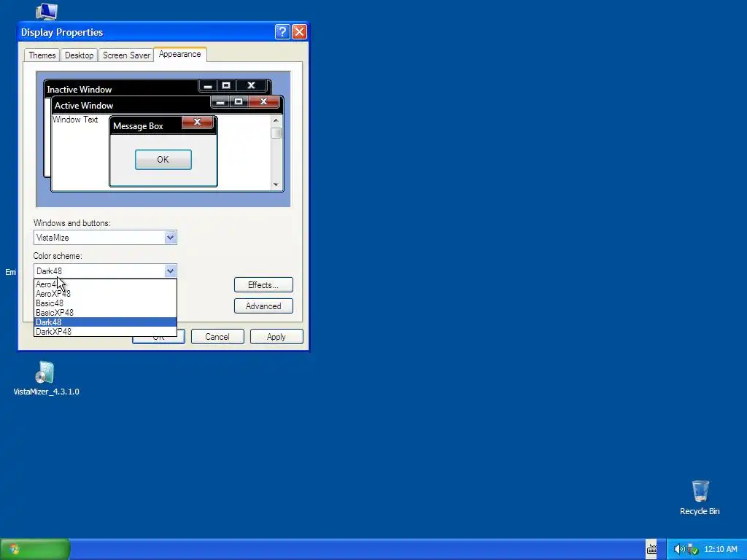Image resolution: width=747 pixels, height=560 pixels.
Task: Open the Effects... dialog
Action: pos(263,285)
